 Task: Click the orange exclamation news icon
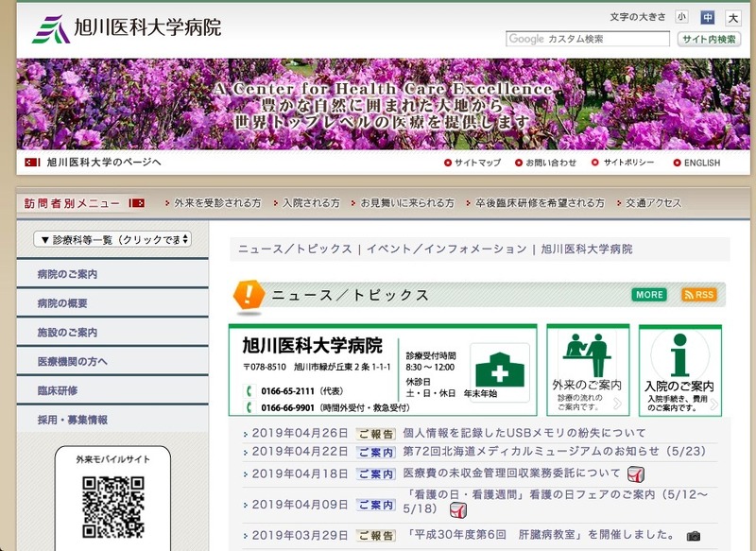pyautogui.click(x=249, y=295)
